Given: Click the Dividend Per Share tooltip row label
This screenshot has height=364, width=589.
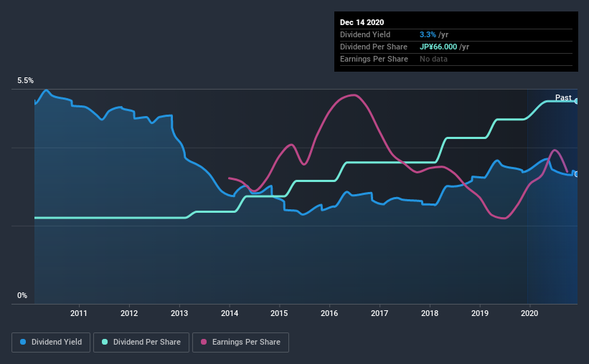Looking at the screenshot, I should [x=373, y=47].
